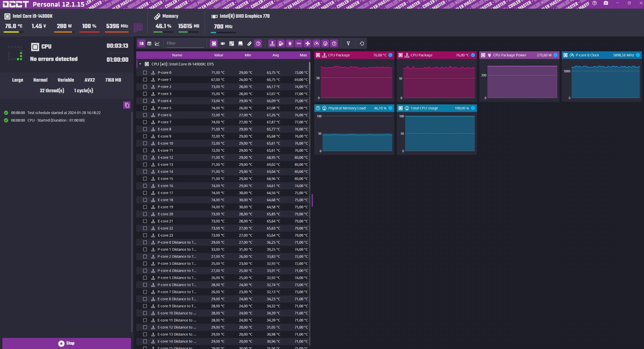This screenshot has width=644, height=349.
Task: Switch to the graph-only view
Action: [x=157, y=44]
